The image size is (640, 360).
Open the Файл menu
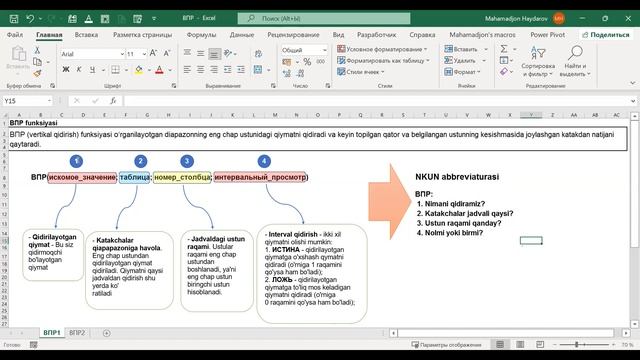15,35
